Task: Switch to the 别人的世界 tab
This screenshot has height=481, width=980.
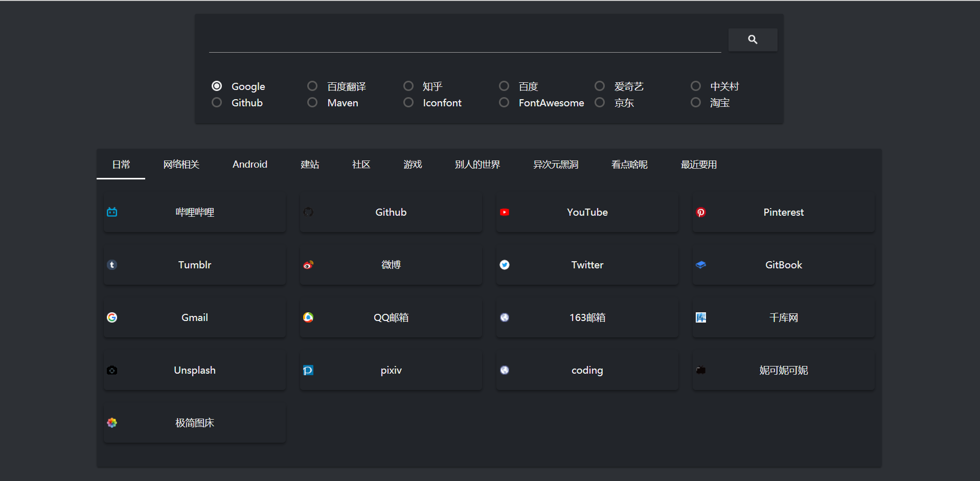Action: point(477,165)
